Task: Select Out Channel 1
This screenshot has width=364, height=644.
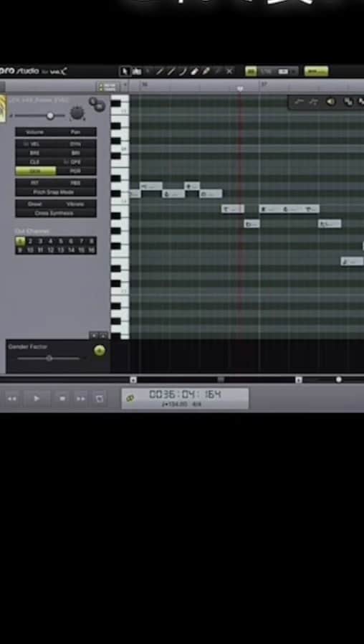Action: tap(20, 241)
